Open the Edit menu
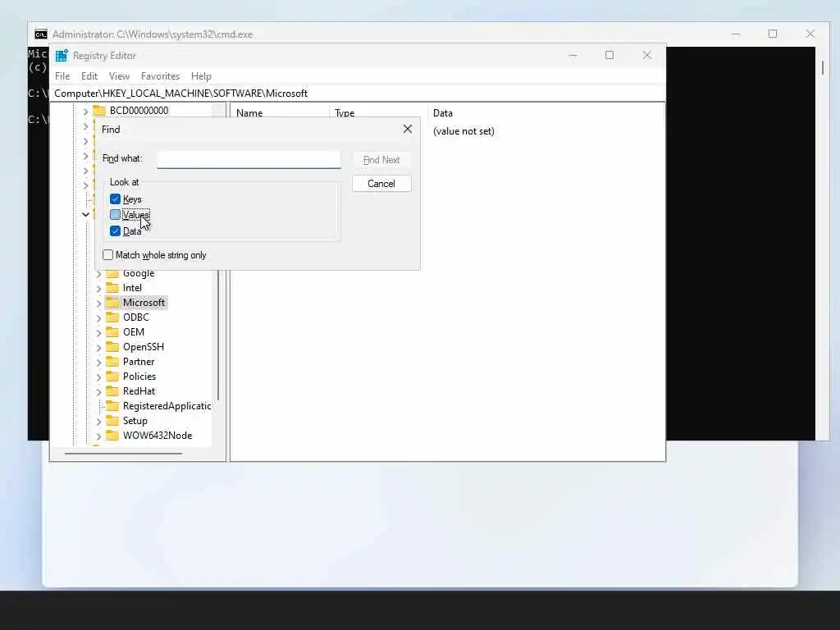 click(x=89, y=76)
